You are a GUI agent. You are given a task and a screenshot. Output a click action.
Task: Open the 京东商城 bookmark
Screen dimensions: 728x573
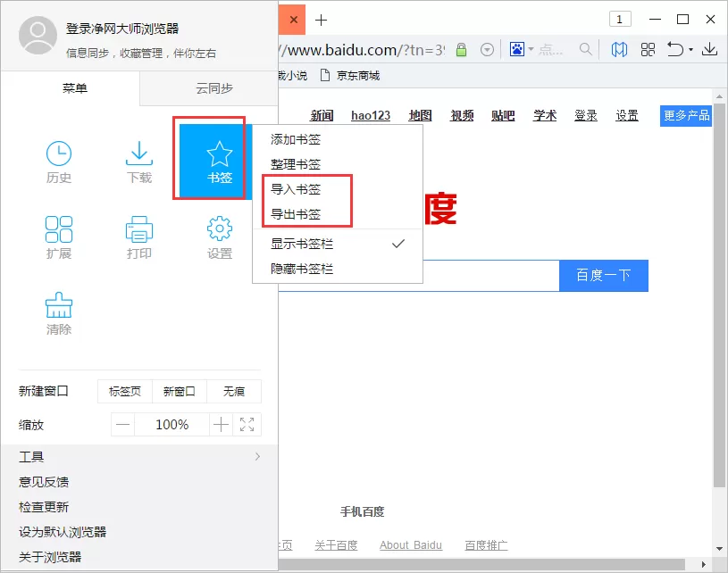point(350,75)
